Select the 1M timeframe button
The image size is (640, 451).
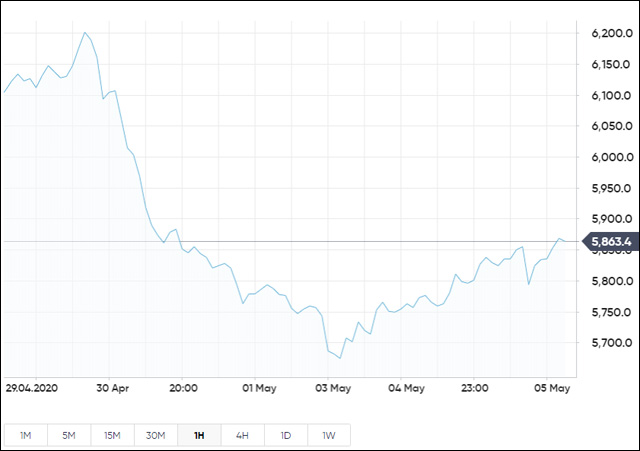click(26, 435)
